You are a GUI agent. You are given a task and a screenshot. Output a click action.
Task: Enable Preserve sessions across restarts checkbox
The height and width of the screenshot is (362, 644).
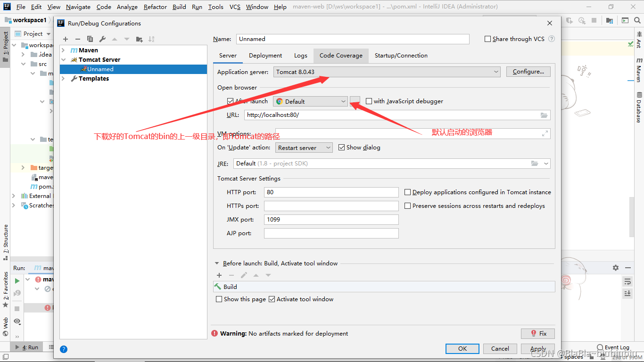pos(408,206)
